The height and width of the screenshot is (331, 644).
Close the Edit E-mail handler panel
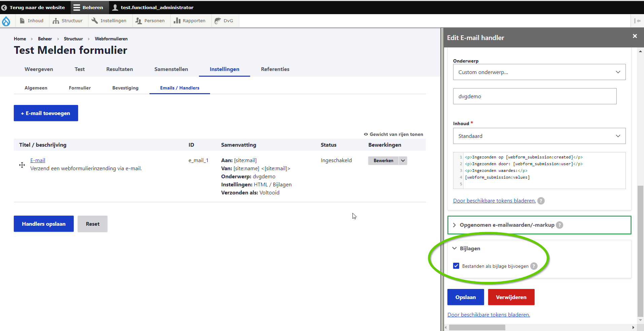click(x=635, y=36)
